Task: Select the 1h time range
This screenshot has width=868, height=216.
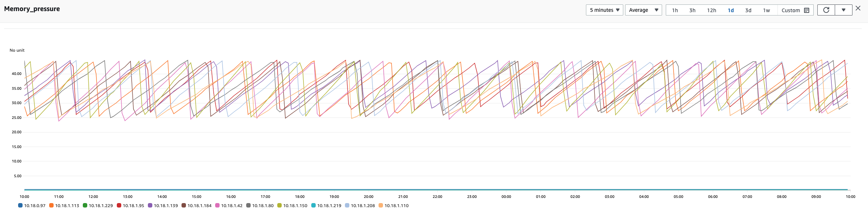Action: (x=675, y=10)
